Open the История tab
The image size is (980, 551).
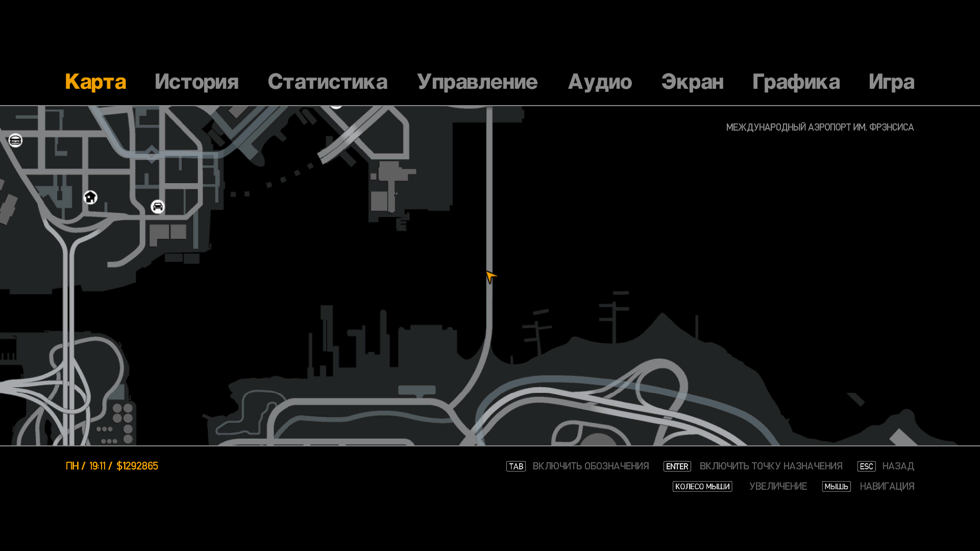(197, 82)
